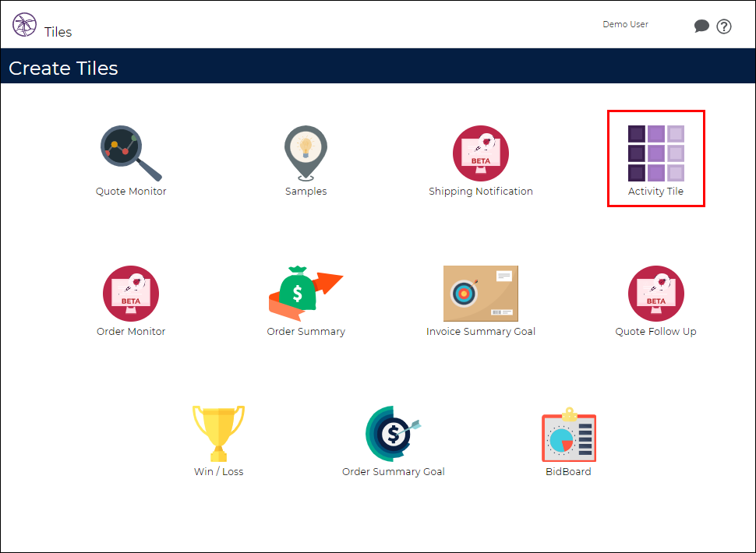Create a Shipping Notification tile
756x553 pixels.
[x=481, y=153]
